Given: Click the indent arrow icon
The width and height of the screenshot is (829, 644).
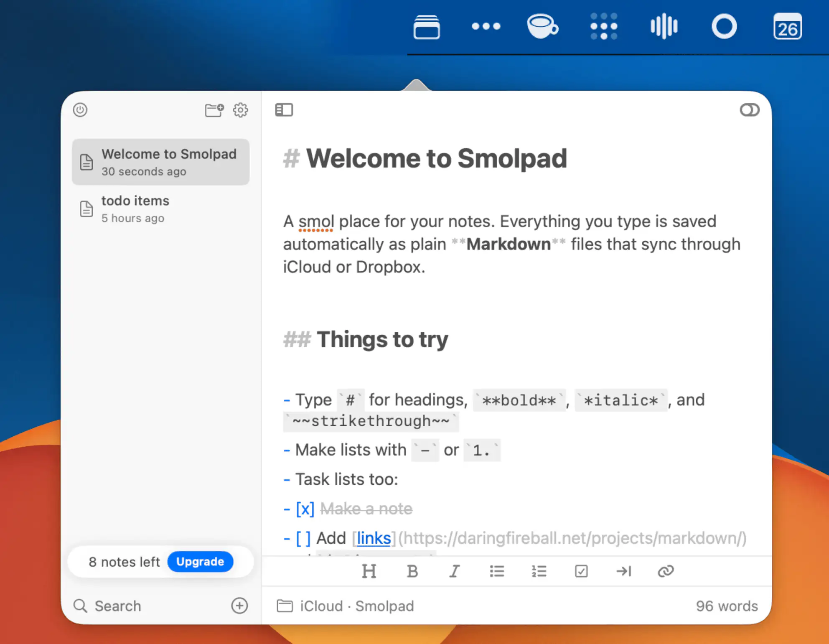Looking at the screenshot, I should click(x=624, y=571).
